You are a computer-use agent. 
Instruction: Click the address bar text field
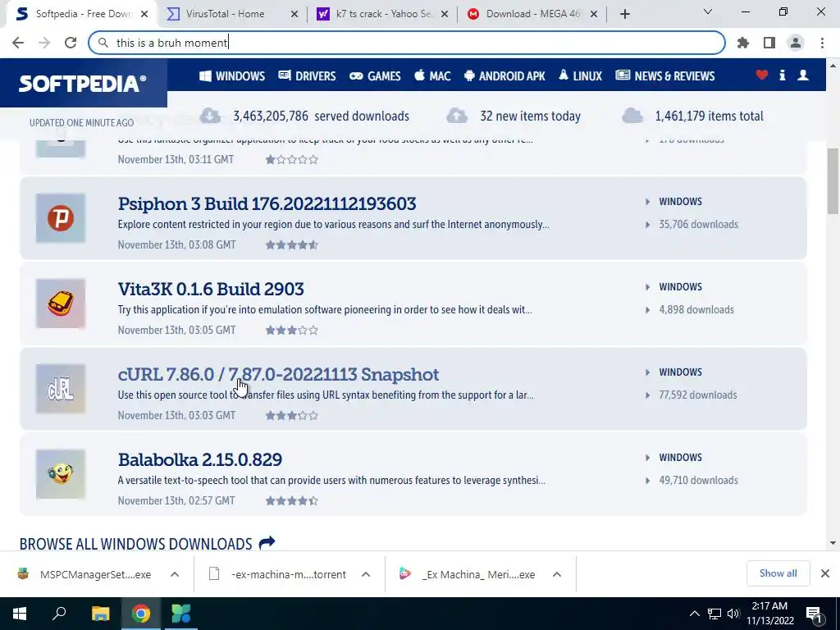pos(407,43)
